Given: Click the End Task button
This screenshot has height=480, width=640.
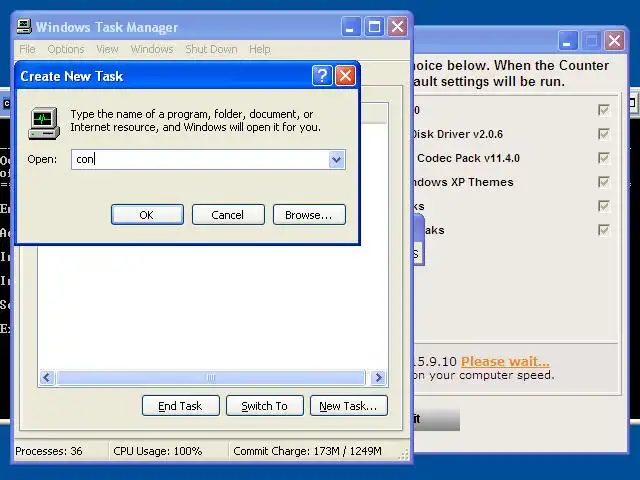Looking at the screenshot, I should (181, 406).
